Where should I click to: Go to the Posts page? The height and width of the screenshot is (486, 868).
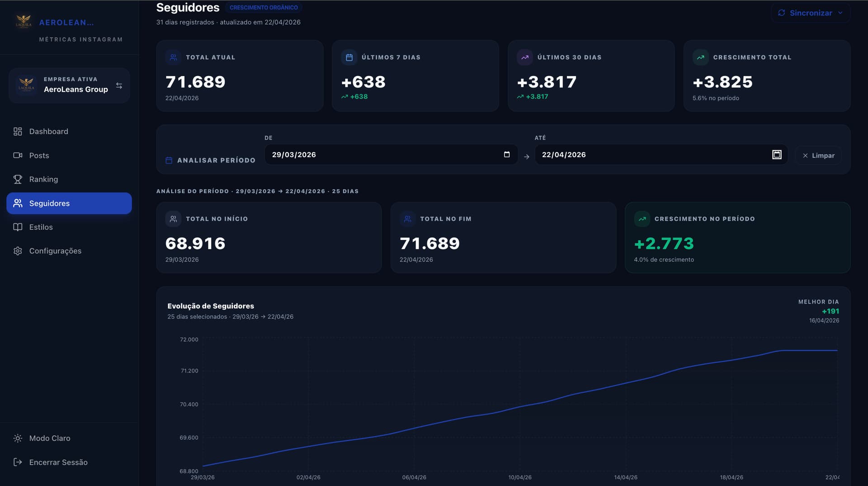click(x=39, y=155)
